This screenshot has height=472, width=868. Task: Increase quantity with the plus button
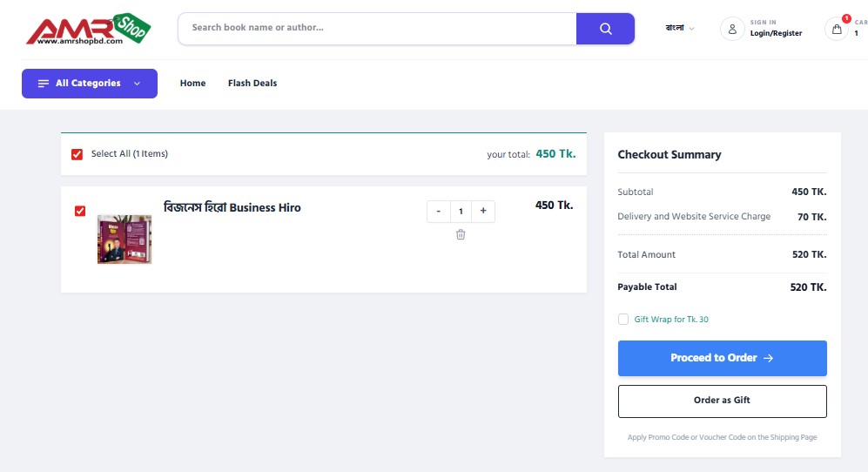(x=483, y=211)
